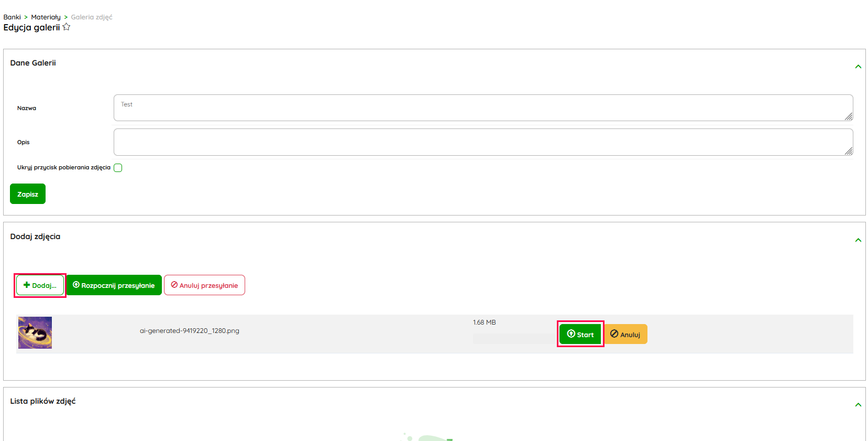Collapse the Lista plików zdjęć section
Viewport: 868px width, 441px height.
pyautogui.click(x=858, y=405)
